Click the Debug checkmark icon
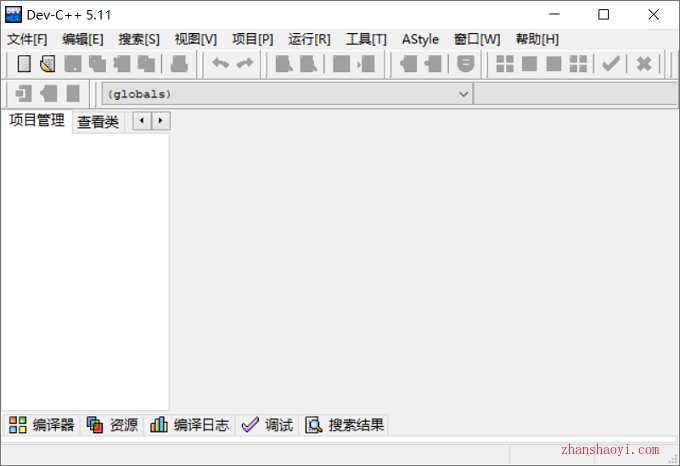The image size is (680, 466). 611,64
